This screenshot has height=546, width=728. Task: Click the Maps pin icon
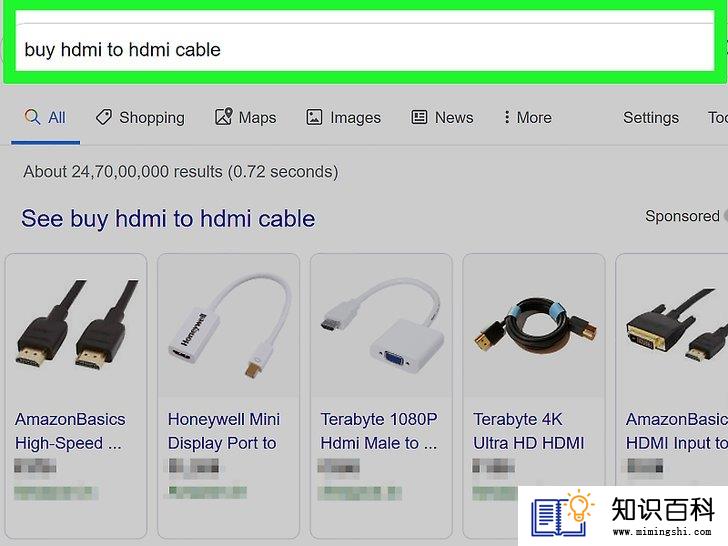click(223, 117)
